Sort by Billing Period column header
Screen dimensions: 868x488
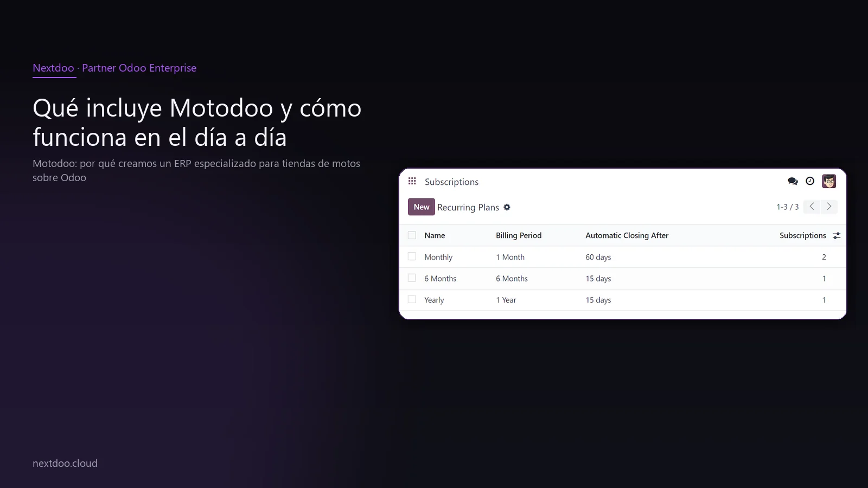tap(519, 235)
